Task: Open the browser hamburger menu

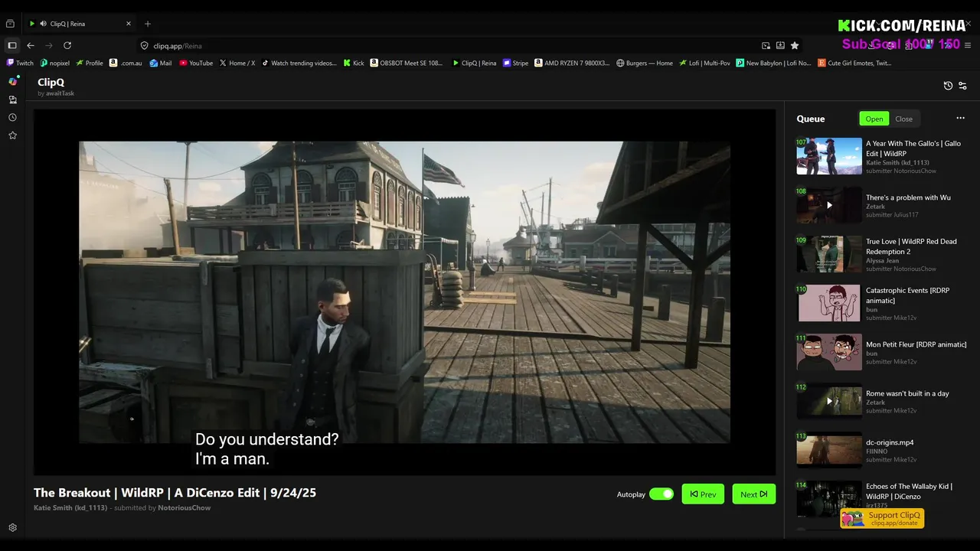Action: [969, 46]
